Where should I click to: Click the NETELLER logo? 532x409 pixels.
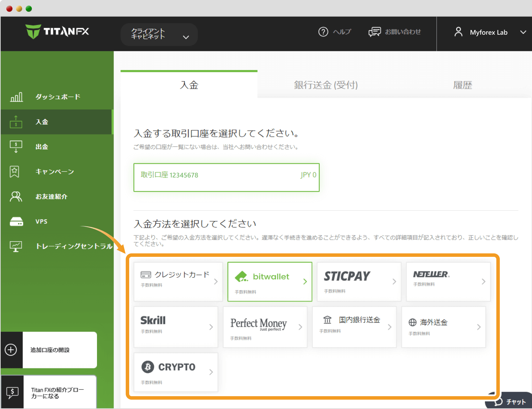431,274
